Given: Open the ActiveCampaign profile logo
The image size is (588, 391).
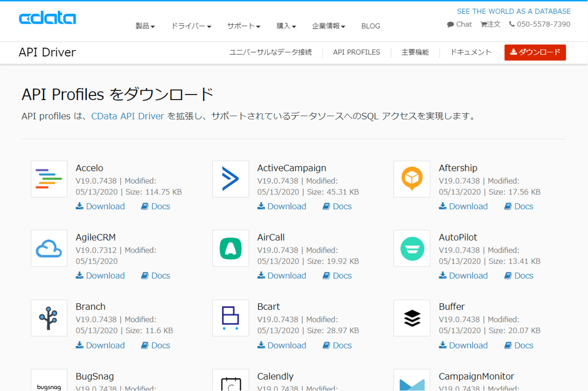Looking at the screenshot, I should pos(231,179).
